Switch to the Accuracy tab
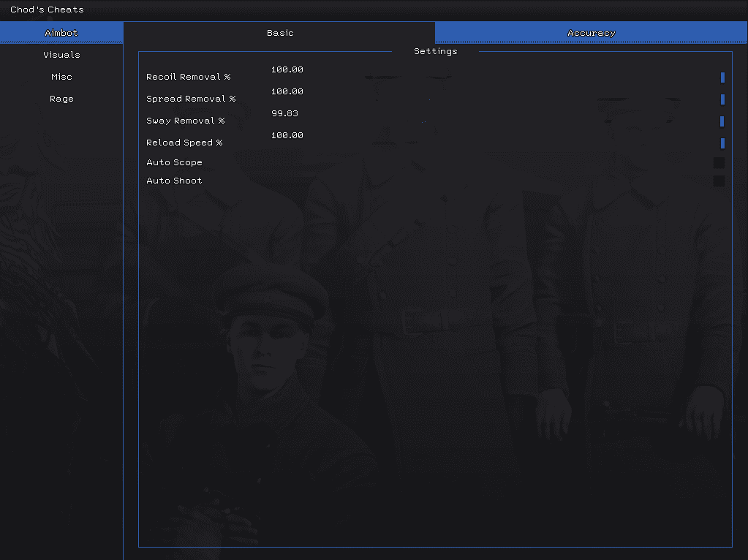Viewport: 748px width, 560px height. 591,32
